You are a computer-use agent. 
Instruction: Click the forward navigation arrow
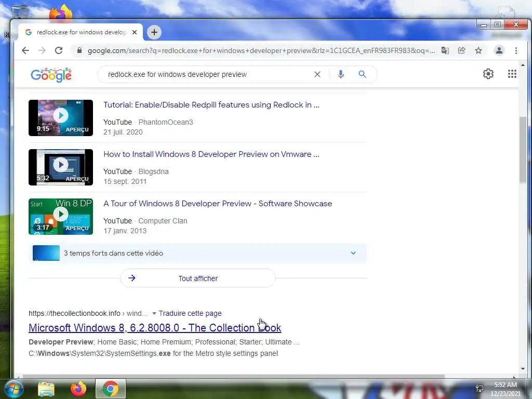[42, 50]
